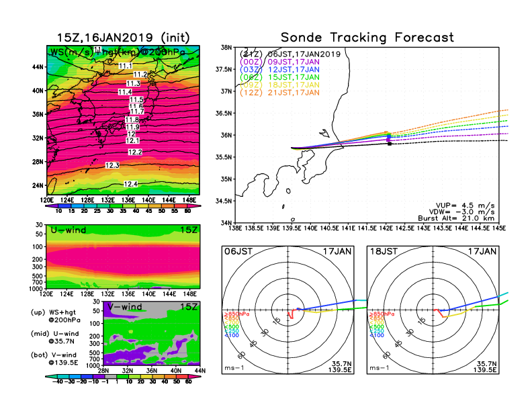Click the contour label "11.8" on the map
The width and height of the screenshot is (532, 411).
tap(132, 120)
